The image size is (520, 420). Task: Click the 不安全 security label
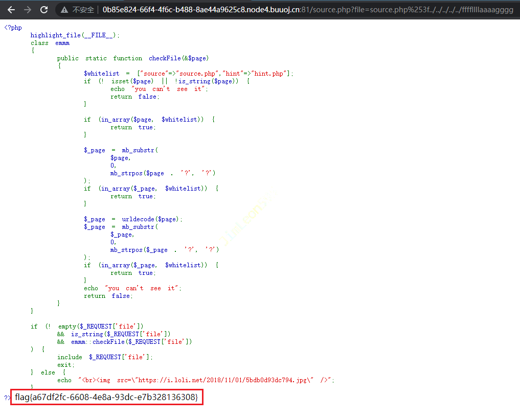[x=83, y=10]
